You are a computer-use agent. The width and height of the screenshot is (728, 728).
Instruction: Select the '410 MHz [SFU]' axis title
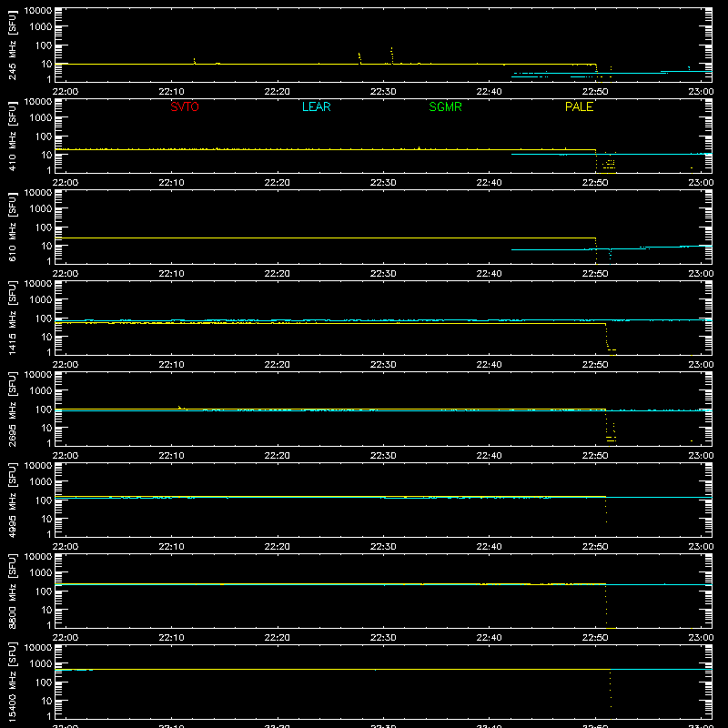point(12,136)
